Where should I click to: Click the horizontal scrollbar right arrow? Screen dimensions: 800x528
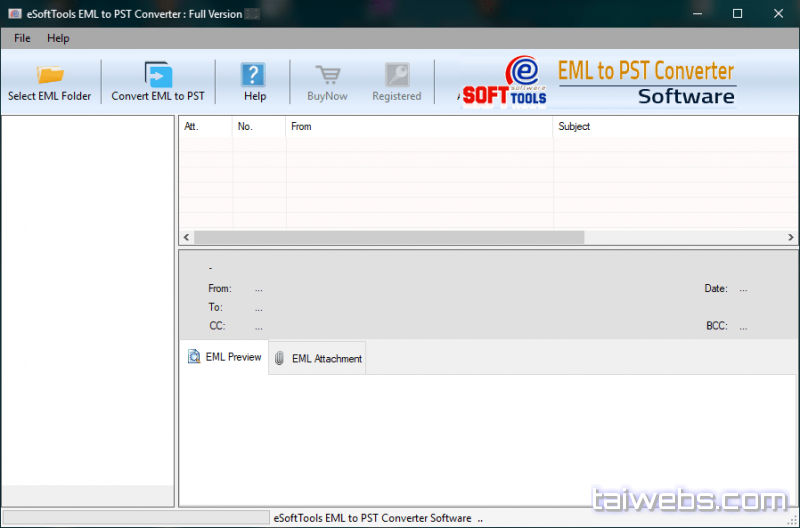(791, 238)
